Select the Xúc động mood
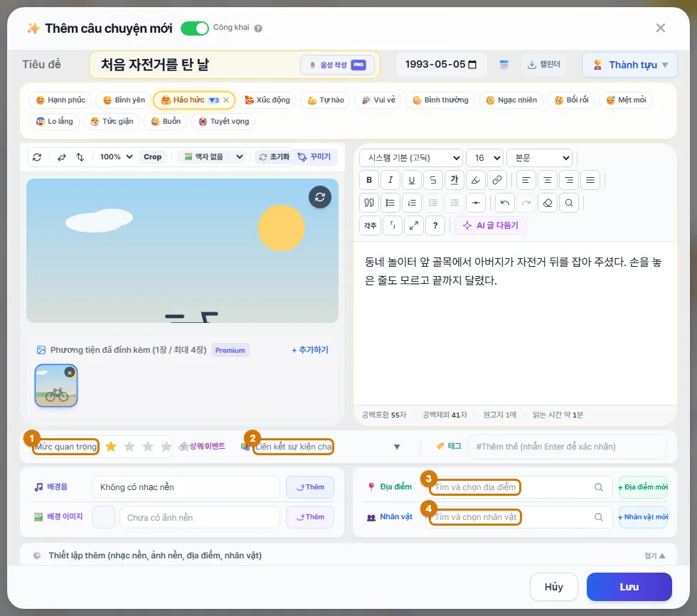 (267, 100)
